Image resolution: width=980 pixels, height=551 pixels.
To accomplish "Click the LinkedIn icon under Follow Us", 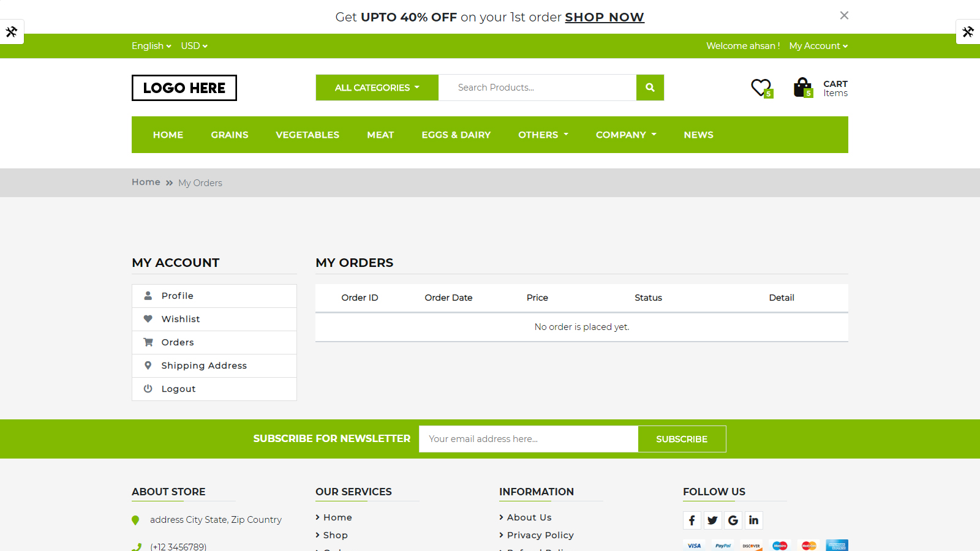I will (753, 520).
